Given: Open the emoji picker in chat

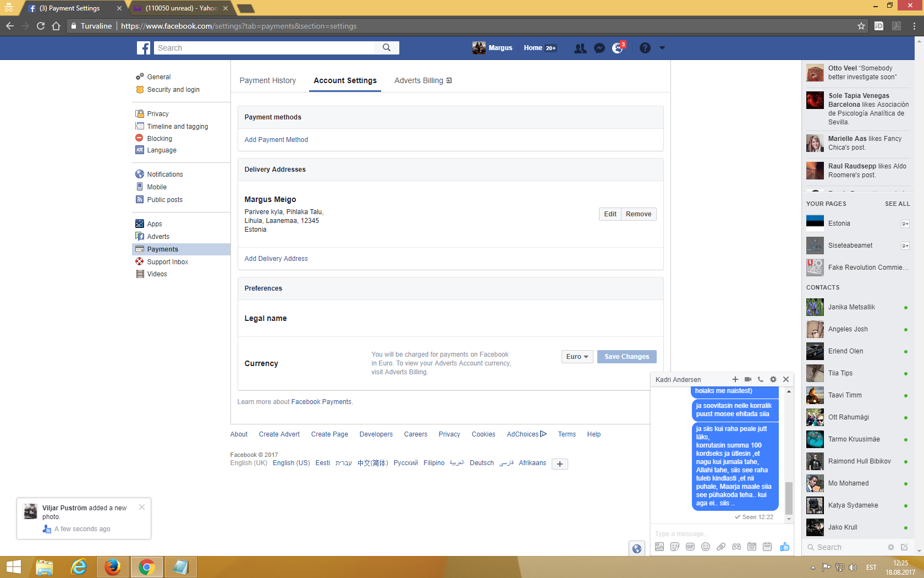Looking at the screenshot, I should coord(706,547).
